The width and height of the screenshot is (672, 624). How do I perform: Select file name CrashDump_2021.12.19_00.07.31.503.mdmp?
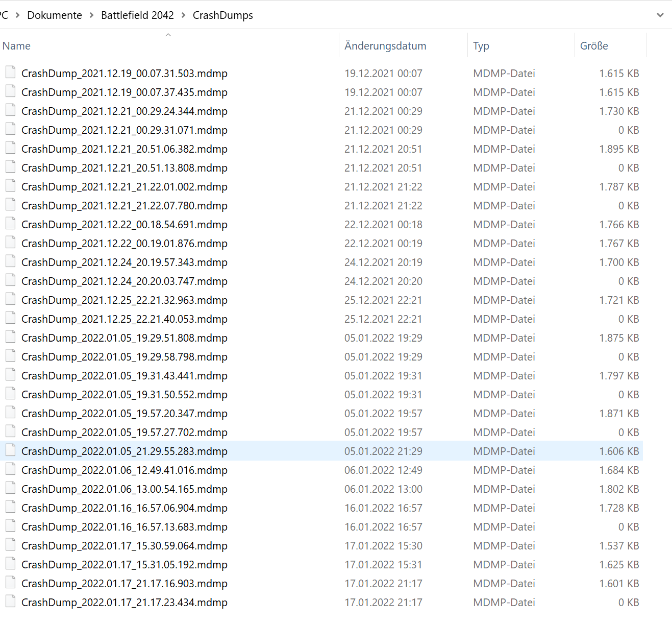[125, 73]
